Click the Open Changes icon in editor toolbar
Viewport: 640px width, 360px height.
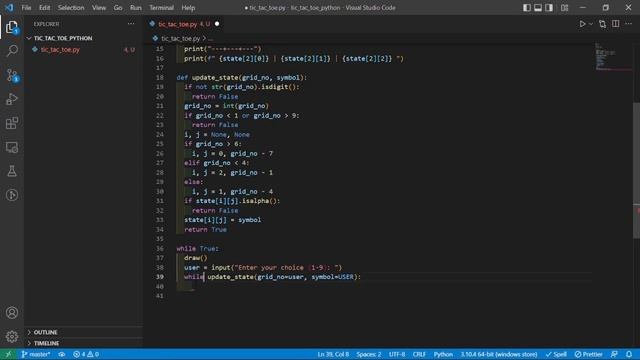coord(602,24)
